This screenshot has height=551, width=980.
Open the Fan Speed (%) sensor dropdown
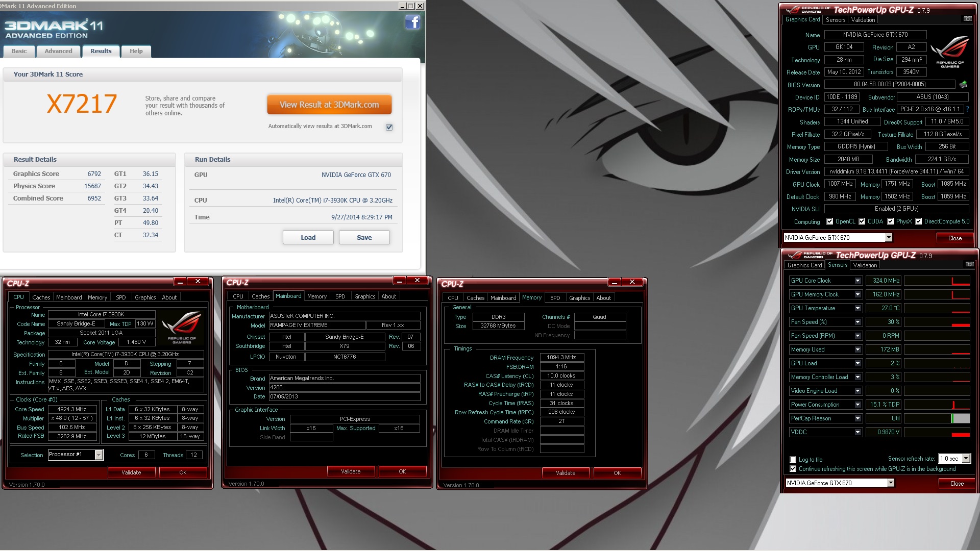tap(857, 322)
